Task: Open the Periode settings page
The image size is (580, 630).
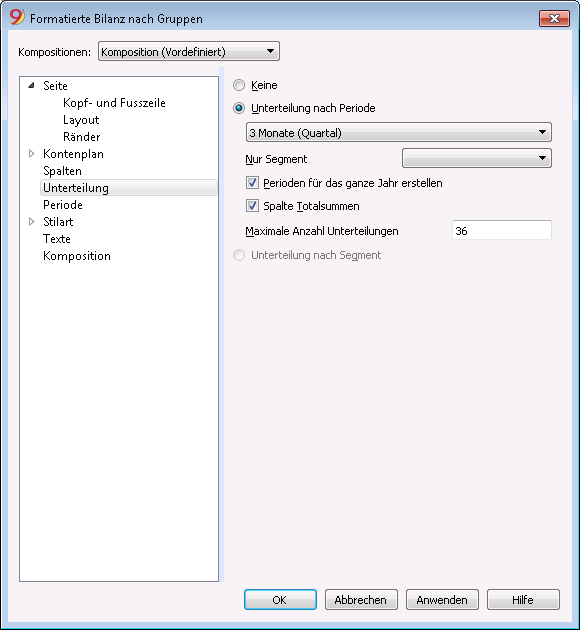Action: pos(63,205)
